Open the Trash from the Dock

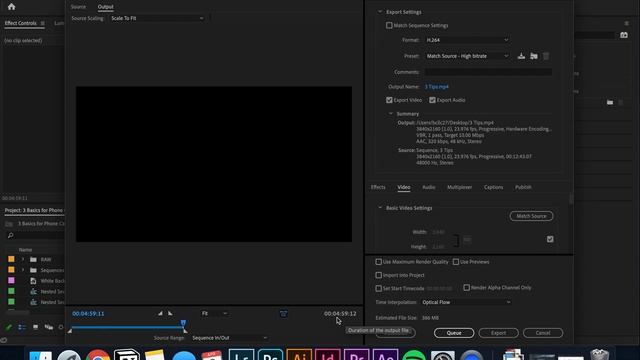pyautogui.click(x=600, y=354)
